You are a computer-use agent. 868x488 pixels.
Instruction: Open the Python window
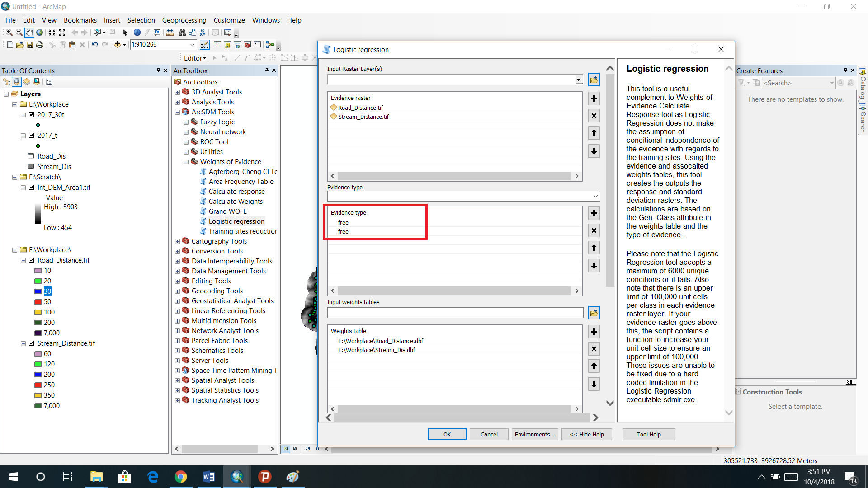(x=257, y=45)
